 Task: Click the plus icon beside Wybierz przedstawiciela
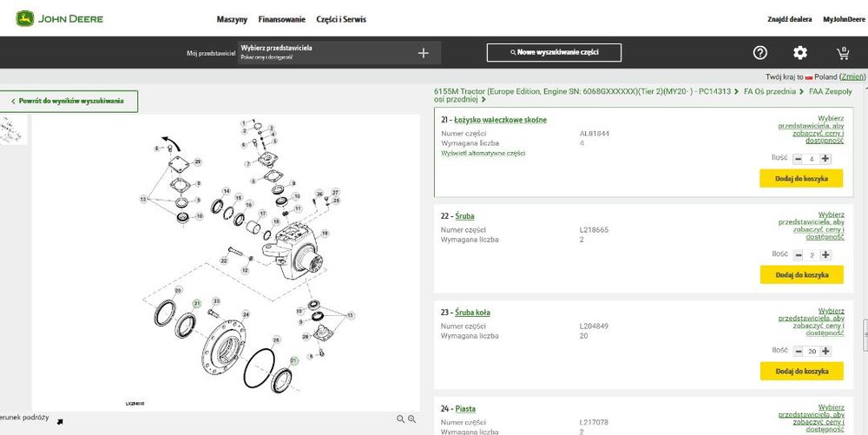coord(424,53)
